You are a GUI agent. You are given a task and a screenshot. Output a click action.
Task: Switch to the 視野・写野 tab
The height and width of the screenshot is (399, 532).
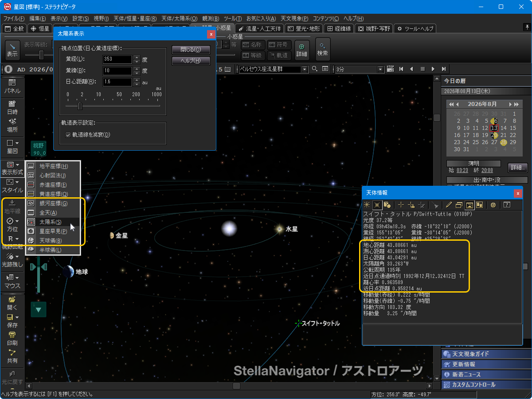point(374,28)
